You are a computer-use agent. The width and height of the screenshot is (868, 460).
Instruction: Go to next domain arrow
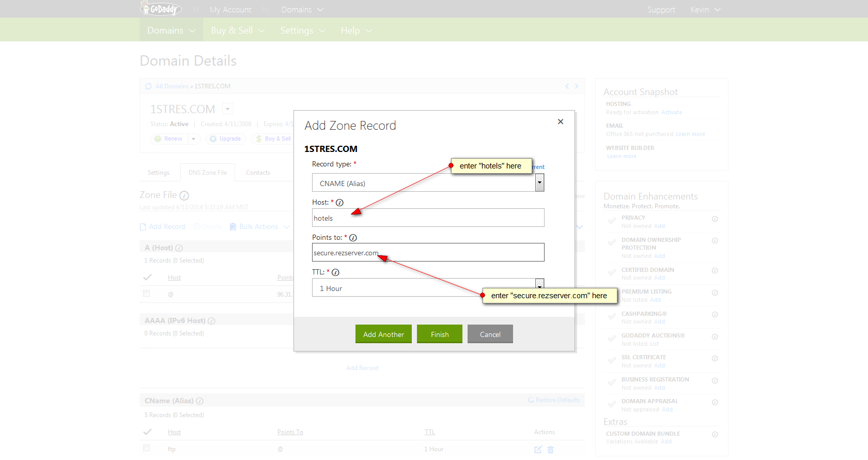click(x=577, y=86)
